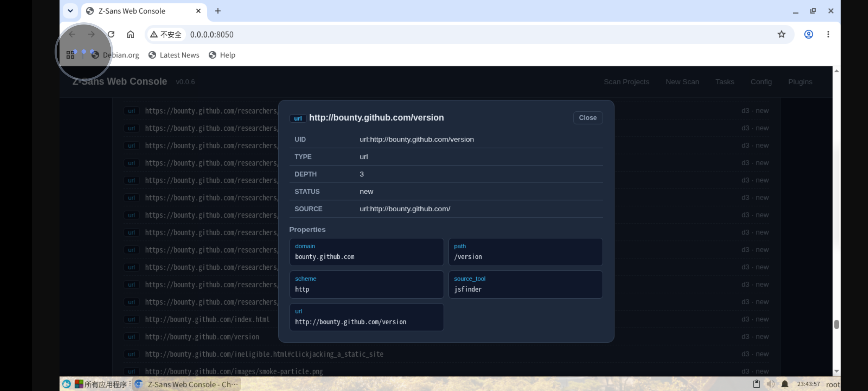Open the Help bookmark
This screenshot has width=868, height=391.
pos(222,55)
